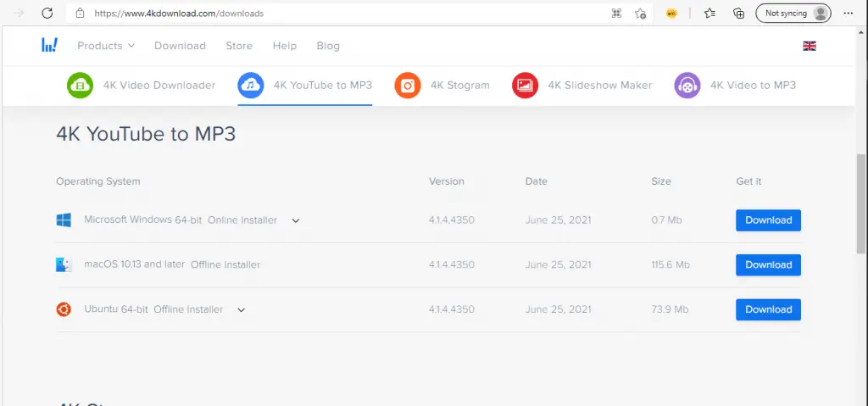Image resolution: width=868 pixels, height=406 pixels.
Task: Click the UK flag language selector
Action: click(x=809, y=46)
